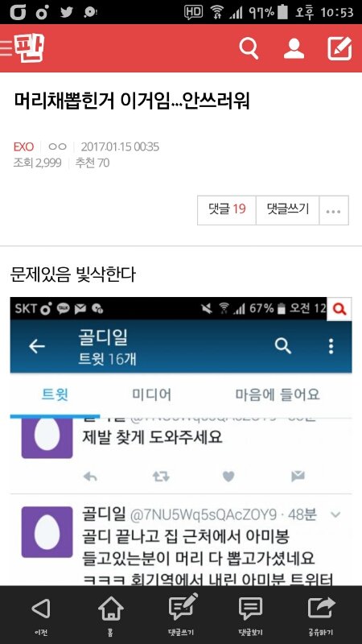Like the tweet with heart icon
Viewport: 362px width, 644px height.
point(228,476)
